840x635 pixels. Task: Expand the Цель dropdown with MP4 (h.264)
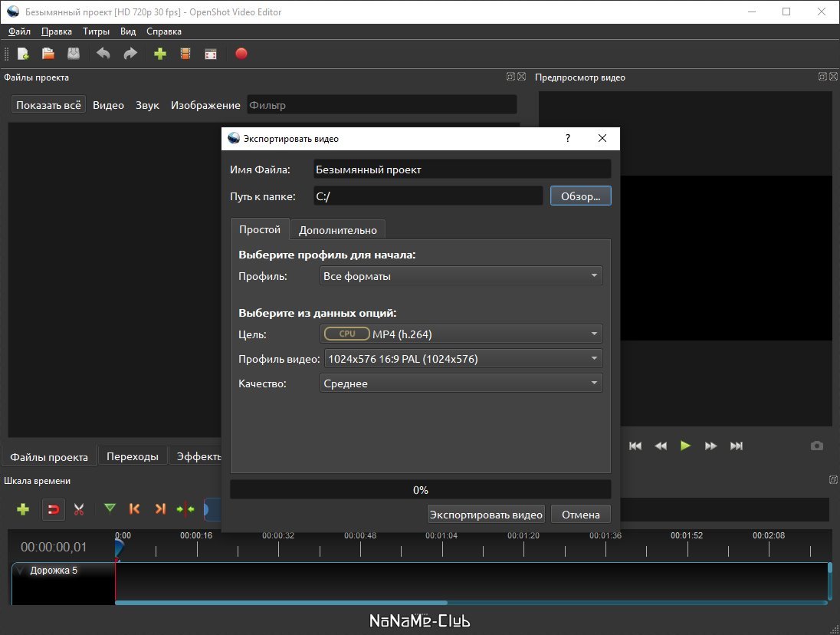pyautogui.click(x=461, y=334)
